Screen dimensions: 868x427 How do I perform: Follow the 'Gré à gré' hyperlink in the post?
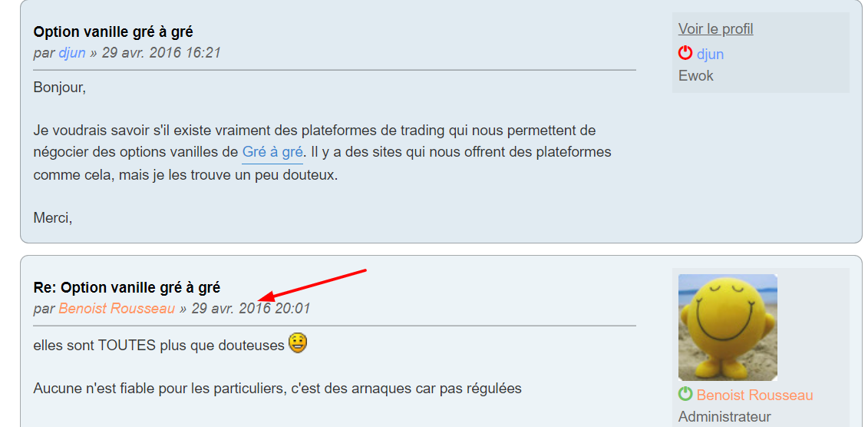coord(272,152)
